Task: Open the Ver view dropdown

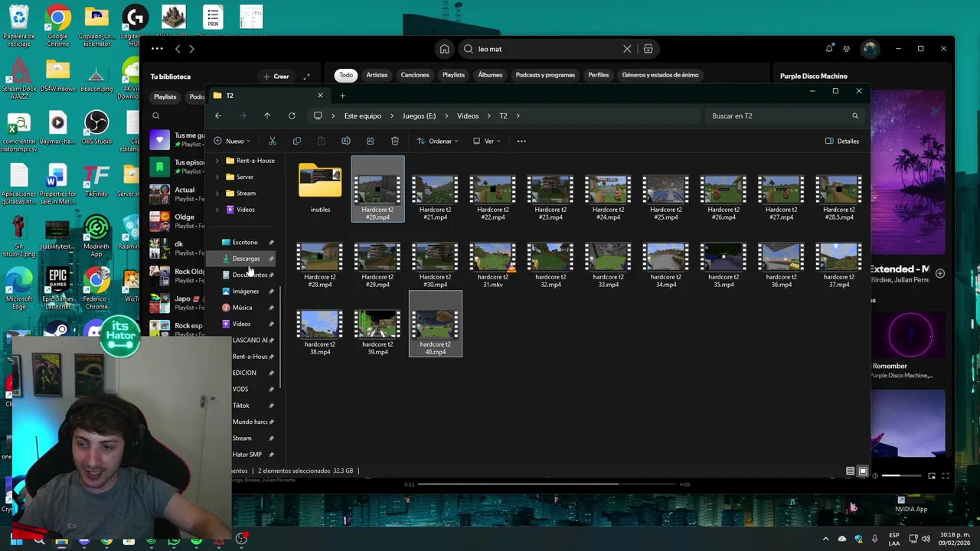Action: pyautogui.click(x=486, y=141)
